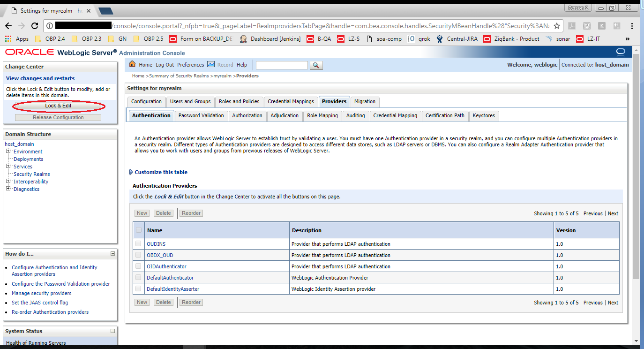Focus the console search input field

click(x=282, y=65)
